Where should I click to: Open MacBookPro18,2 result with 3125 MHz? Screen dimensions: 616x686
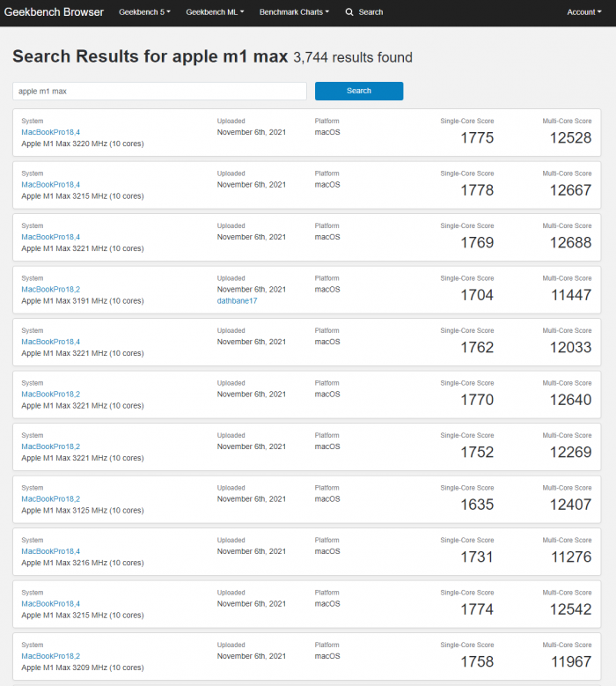[x=51, y=498]
